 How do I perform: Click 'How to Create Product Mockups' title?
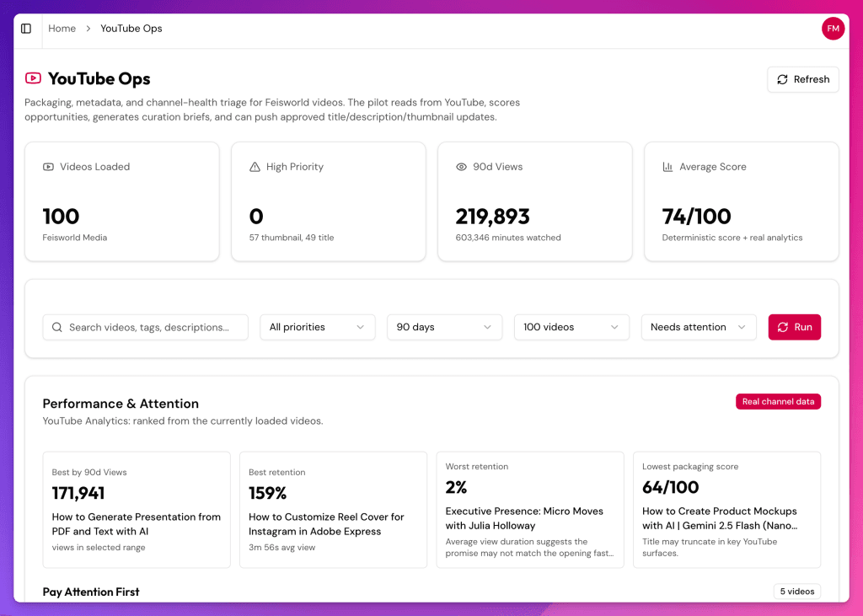point(720,518)
